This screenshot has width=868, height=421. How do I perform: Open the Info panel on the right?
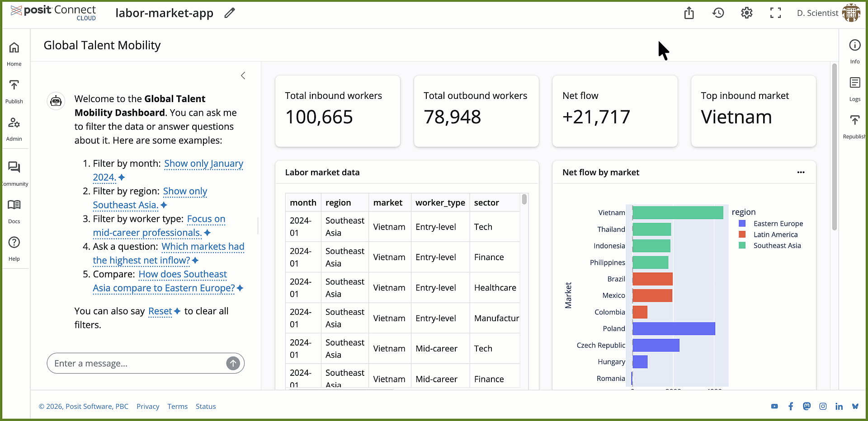pos(854,50)
